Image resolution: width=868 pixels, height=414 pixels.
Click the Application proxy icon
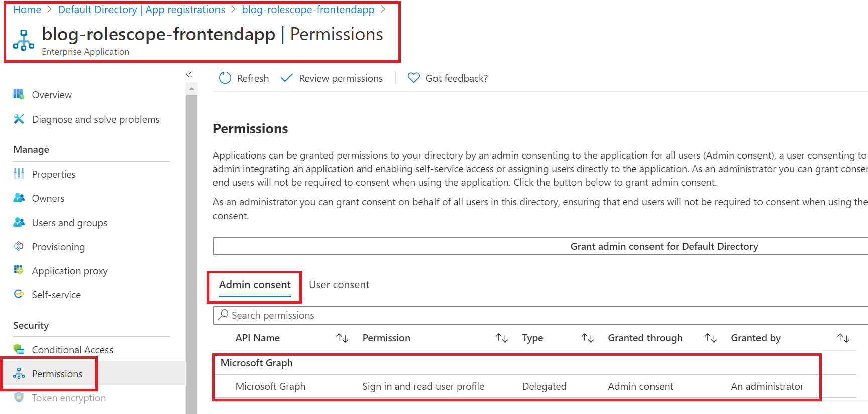click(19, 270)
